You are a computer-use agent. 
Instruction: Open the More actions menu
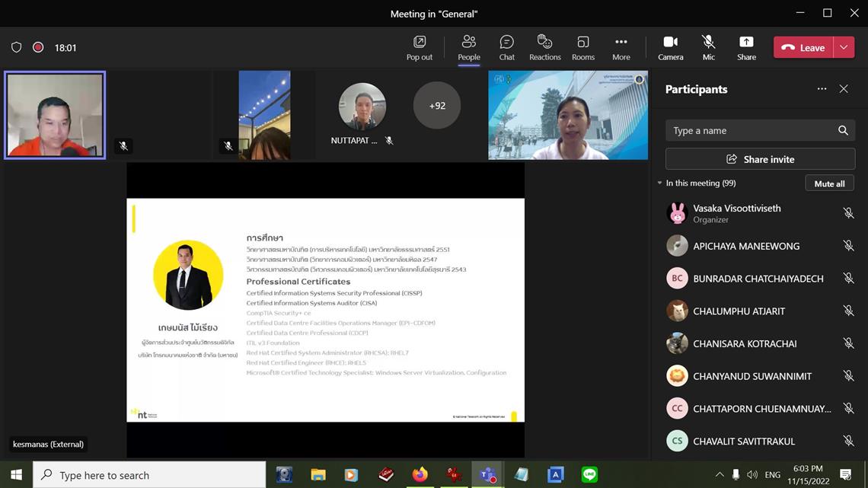tap(621, 47)
